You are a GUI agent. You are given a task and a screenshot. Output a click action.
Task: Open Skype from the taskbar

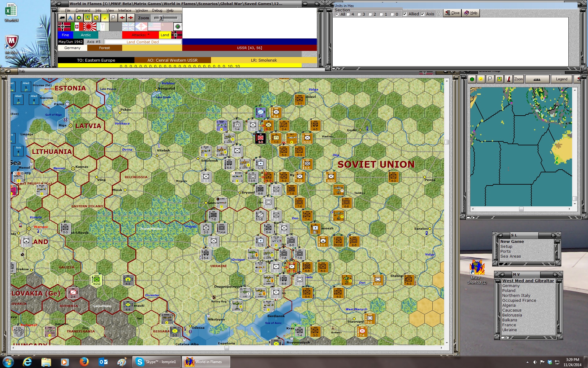point(156,362)
